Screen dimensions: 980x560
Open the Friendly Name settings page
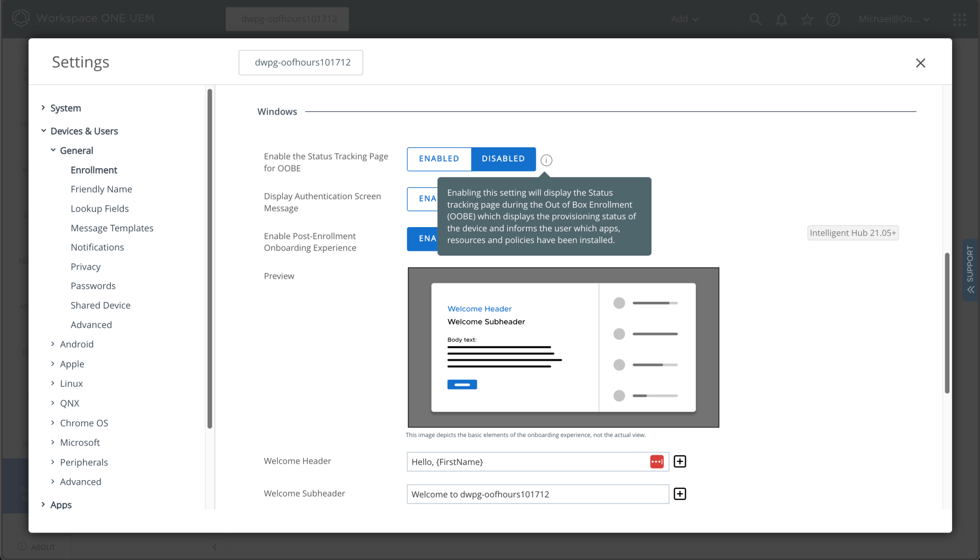click(101, 189)
